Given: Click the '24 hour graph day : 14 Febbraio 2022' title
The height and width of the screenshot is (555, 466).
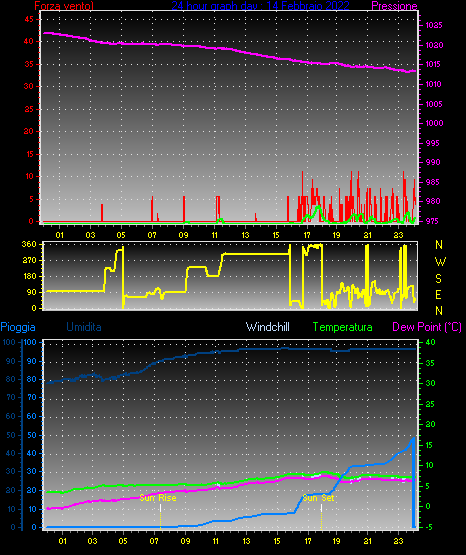Looking at the screenshot, I should pyautogui.click(x=260, y=5).
